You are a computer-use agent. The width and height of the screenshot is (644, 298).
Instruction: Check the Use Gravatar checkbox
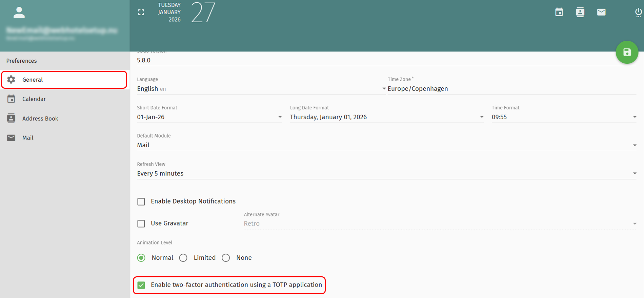(141, 224)
